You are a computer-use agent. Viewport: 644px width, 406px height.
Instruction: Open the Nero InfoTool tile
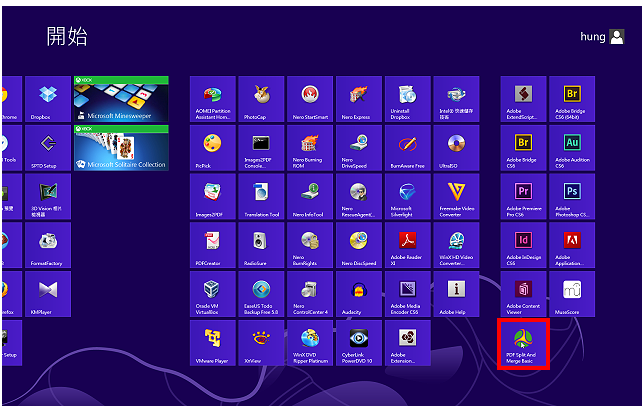pyautogui.click(x=310, y=197)
